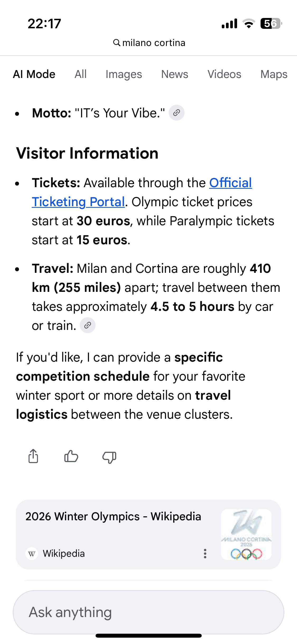Open the News tab
297x644 pixels.
point(175,74)
